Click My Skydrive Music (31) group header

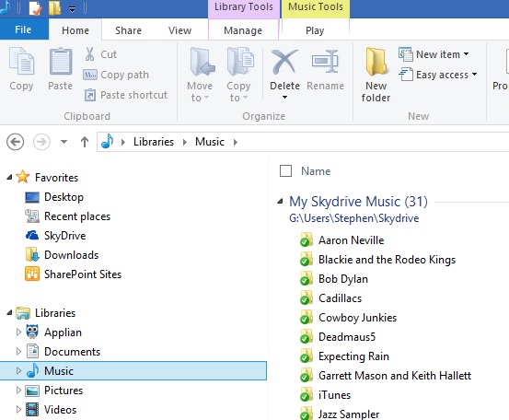click(358, 202)
